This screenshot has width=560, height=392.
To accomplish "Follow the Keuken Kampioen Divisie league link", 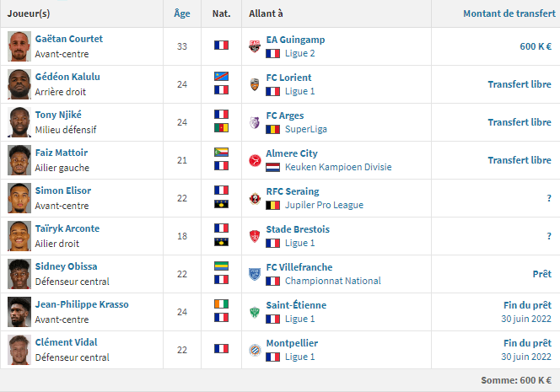I will 338,167.
